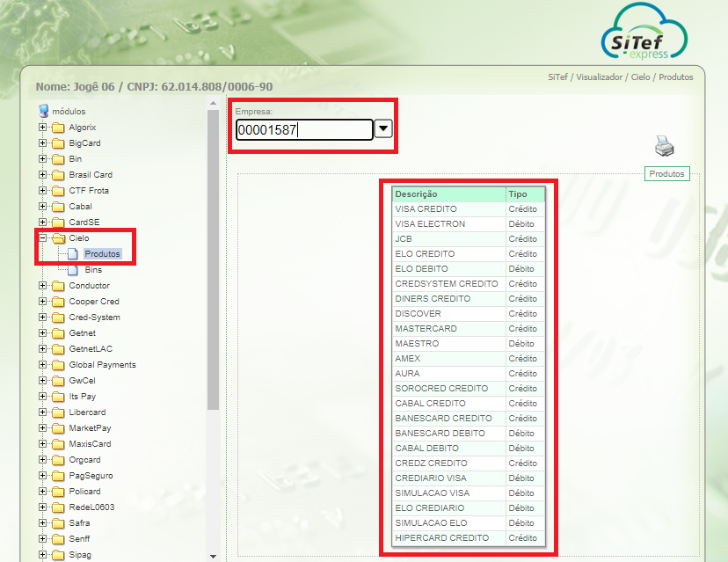Click the BigCard folder icon

[x=58, y=143]
